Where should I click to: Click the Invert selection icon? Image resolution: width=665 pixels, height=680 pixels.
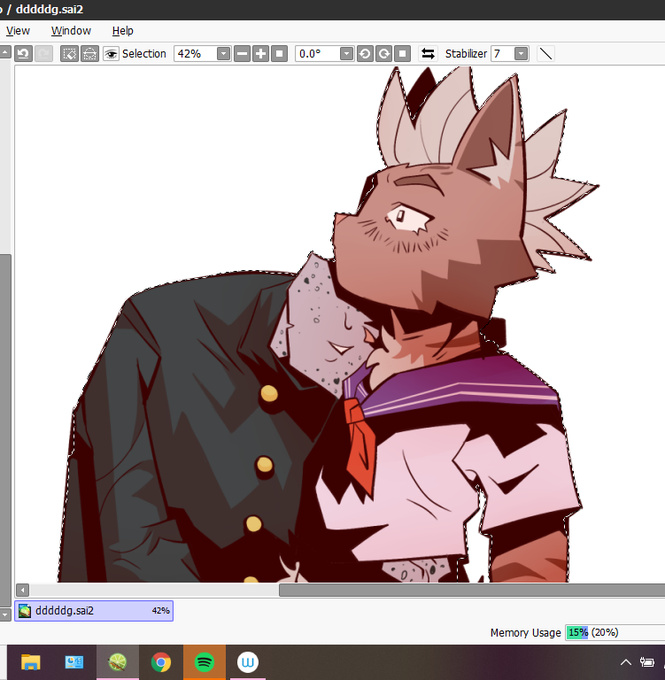89,54
